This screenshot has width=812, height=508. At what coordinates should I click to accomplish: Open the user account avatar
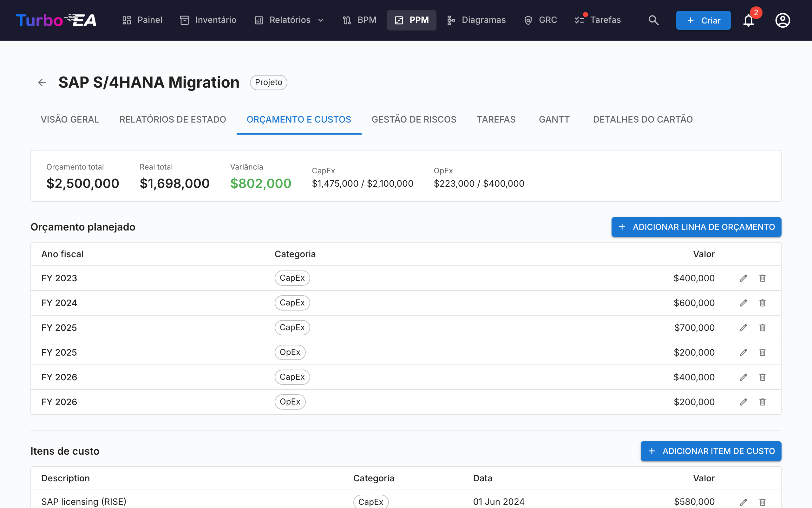point(783,20)
